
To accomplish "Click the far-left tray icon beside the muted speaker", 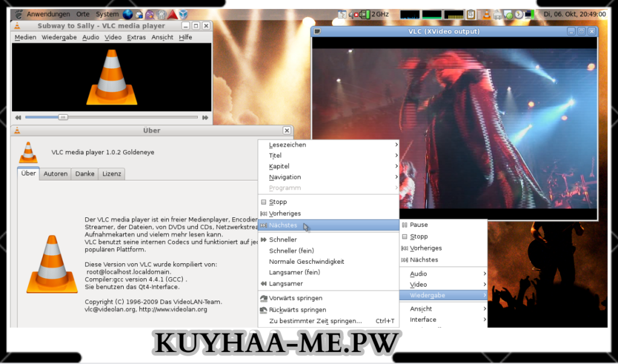I will coord(342,14).
